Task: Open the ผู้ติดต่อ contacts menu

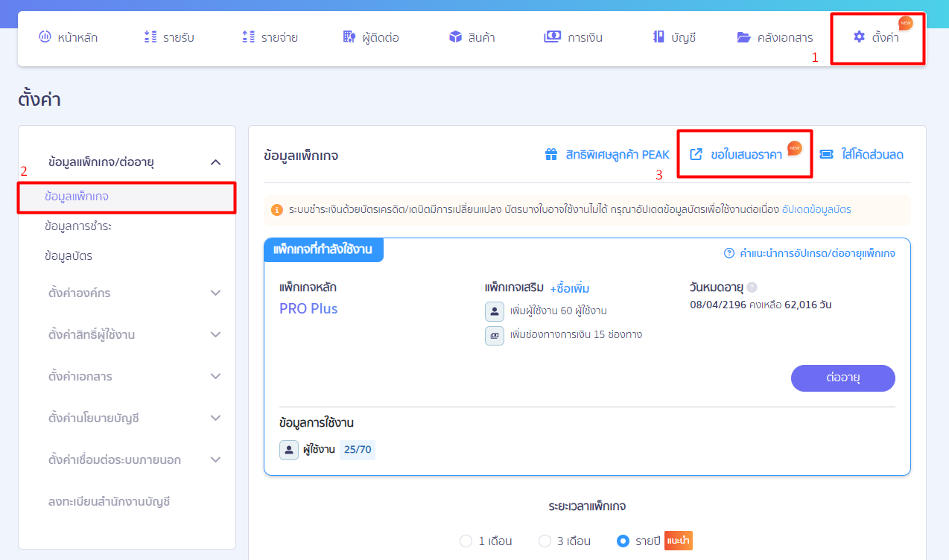Action: point(371,37)
